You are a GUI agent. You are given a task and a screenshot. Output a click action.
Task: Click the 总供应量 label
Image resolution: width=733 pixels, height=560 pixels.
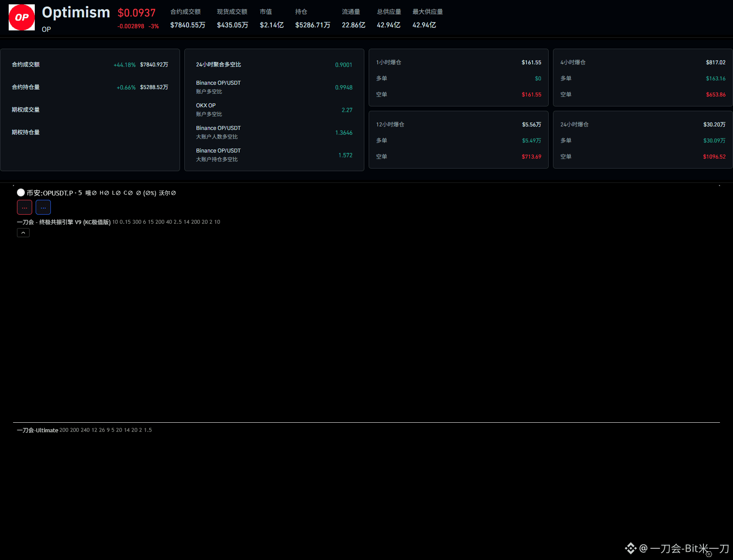[389, 12]
